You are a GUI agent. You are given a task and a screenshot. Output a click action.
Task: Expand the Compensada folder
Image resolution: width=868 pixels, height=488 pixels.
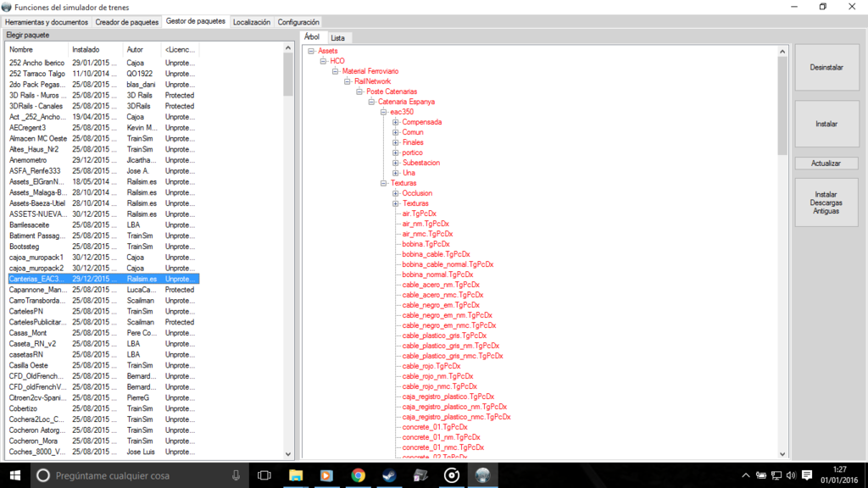pos(396,122)
